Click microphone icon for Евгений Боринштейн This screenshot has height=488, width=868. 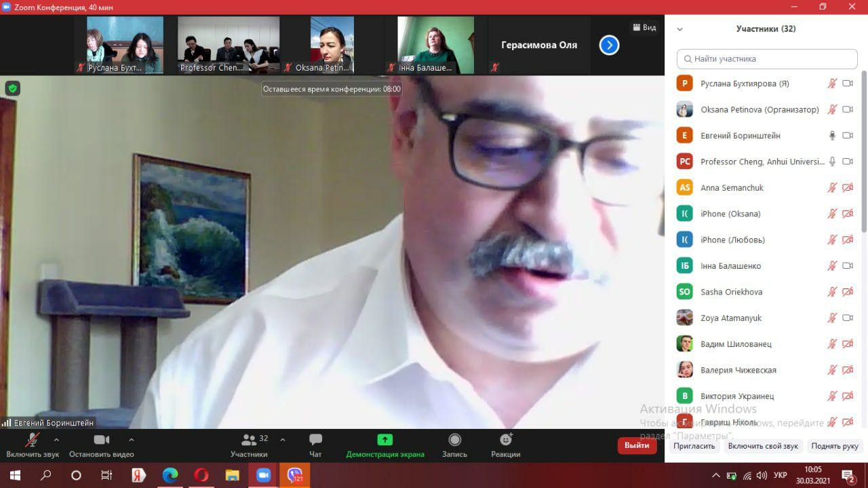(832, 136)
